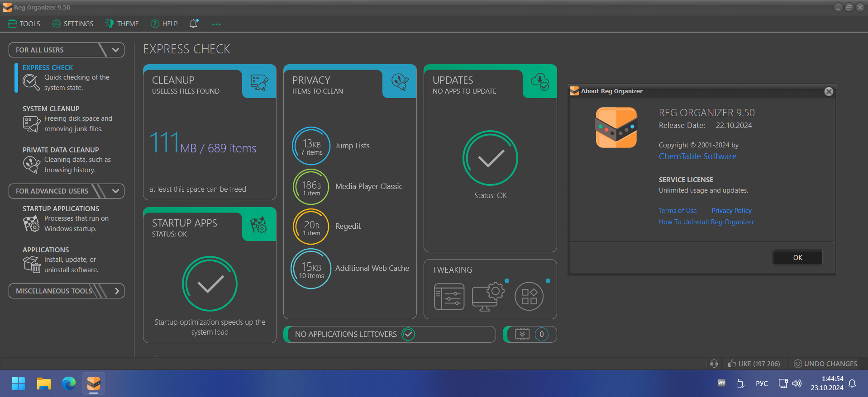Click the Startup Applications flag icon in sidebar
The height and width of the screenshot is (397, 868).
31,224
